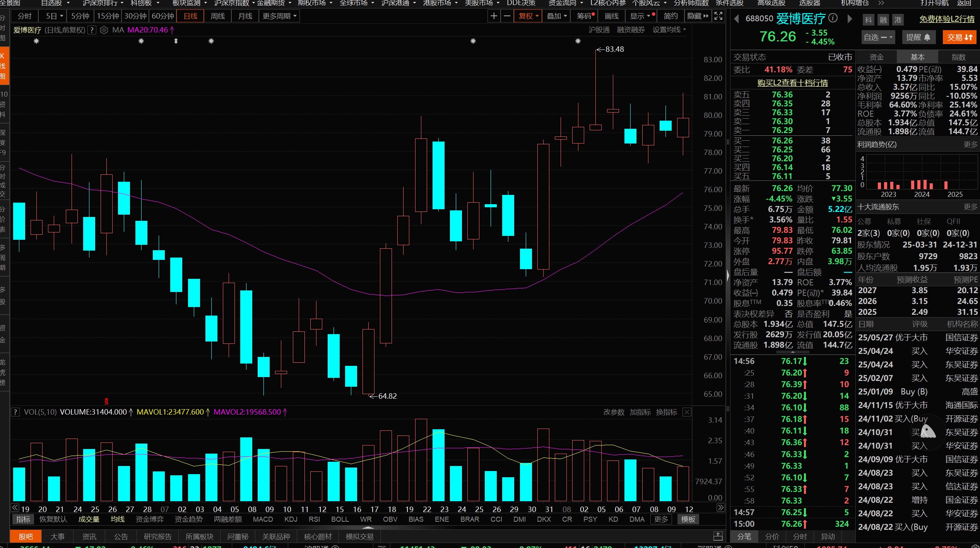Viewport: 980px width, 548px height.
Task: Show stock info circle icon
Action: (x=833, y=18)
